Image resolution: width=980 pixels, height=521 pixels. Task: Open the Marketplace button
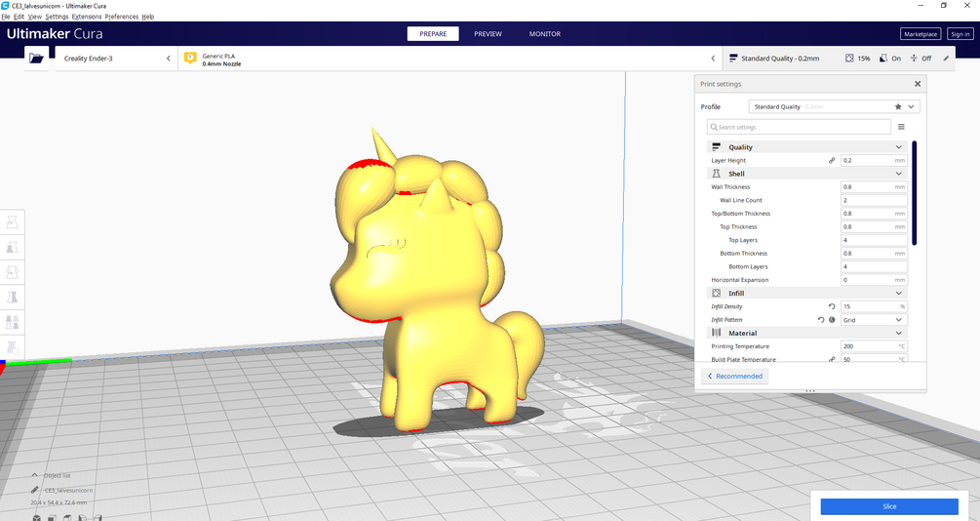[x=921, y=34]
